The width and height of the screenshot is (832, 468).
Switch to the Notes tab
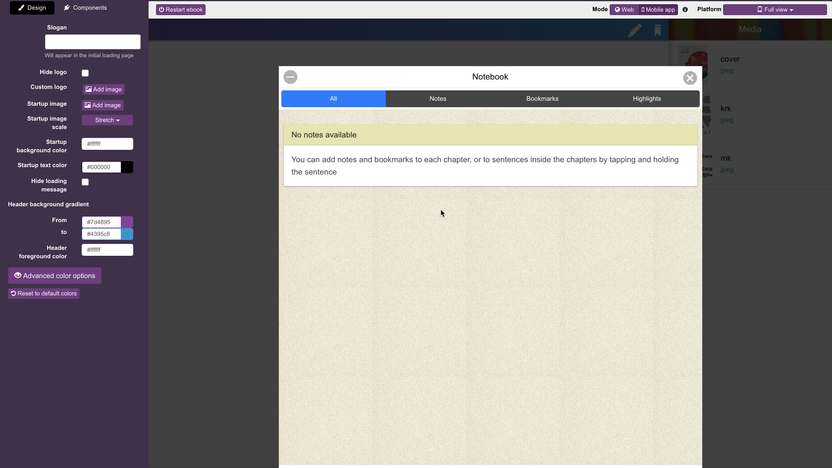pyautogui.click(x=438, y=99)
